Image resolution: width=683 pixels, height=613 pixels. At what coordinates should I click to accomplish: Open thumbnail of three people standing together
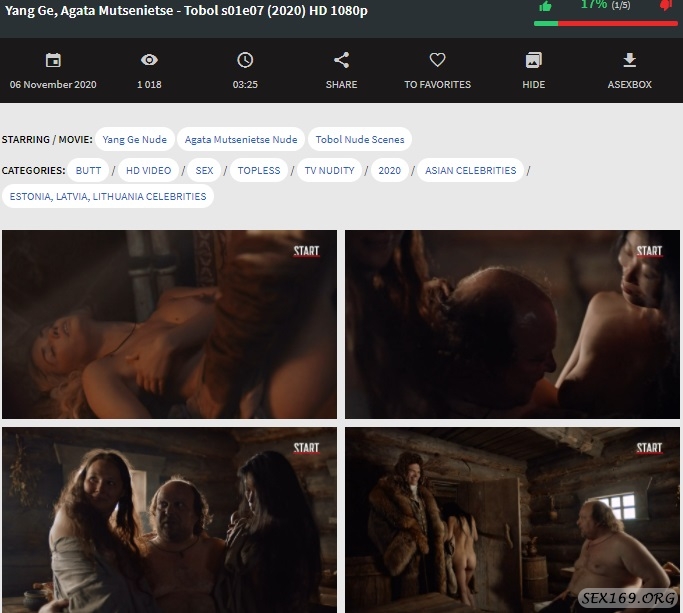point(169,520)
